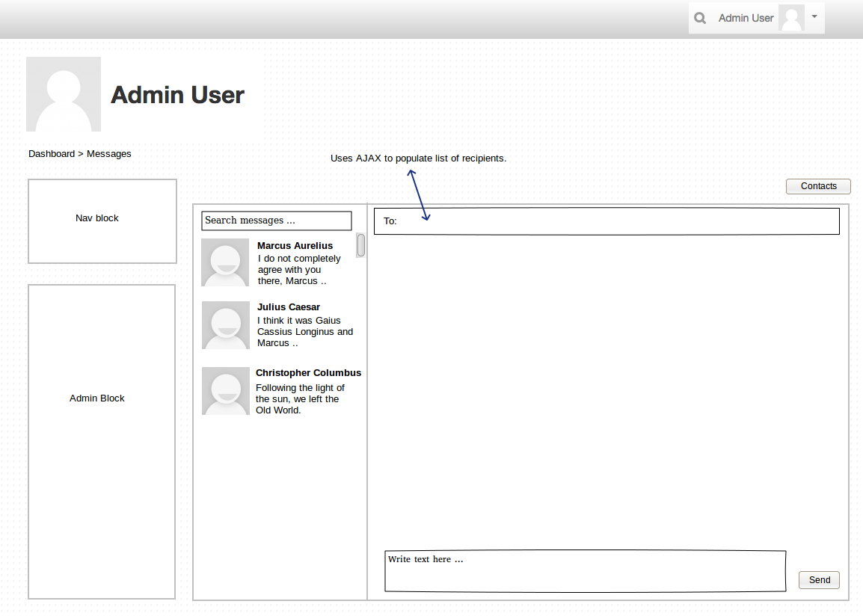Click message preview 'I do not completely agree'

click(299, 270)
